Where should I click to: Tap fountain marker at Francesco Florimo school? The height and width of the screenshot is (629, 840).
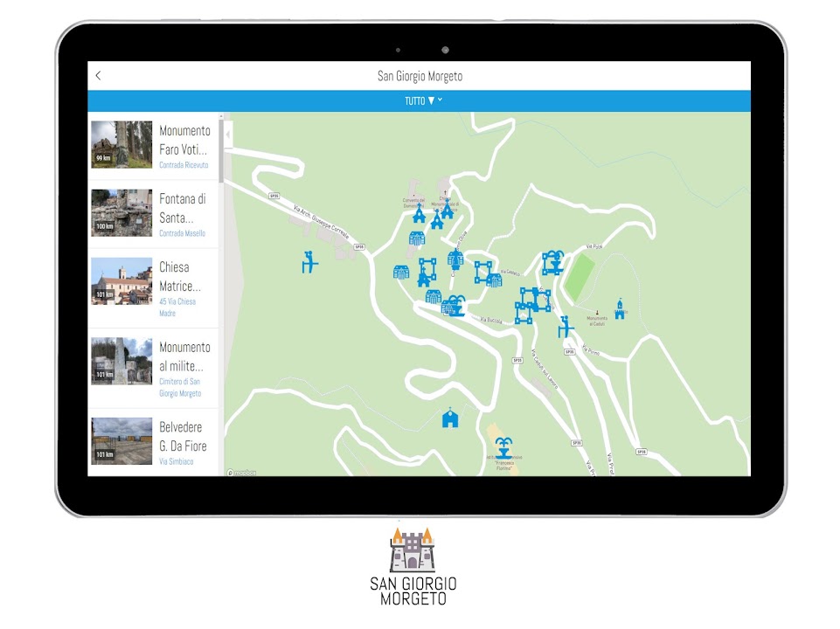[x=503, y=449]
